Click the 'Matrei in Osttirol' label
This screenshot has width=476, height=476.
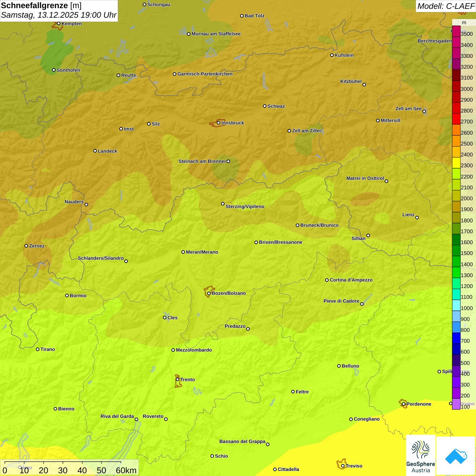click(x=365, y=178)
